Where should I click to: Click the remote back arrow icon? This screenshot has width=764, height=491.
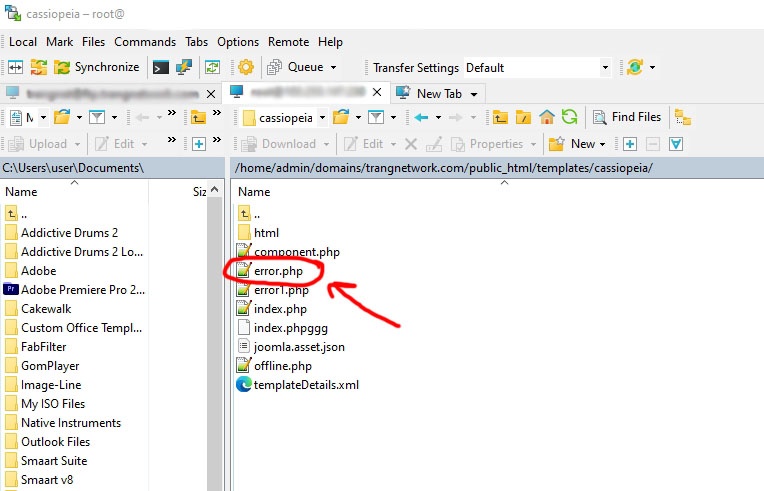tap(421, 117)
